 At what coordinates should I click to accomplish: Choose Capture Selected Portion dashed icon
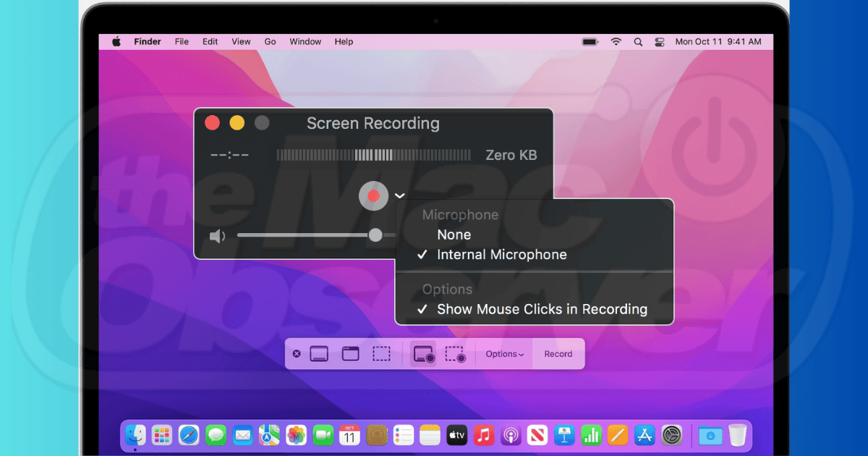point(381,354)
